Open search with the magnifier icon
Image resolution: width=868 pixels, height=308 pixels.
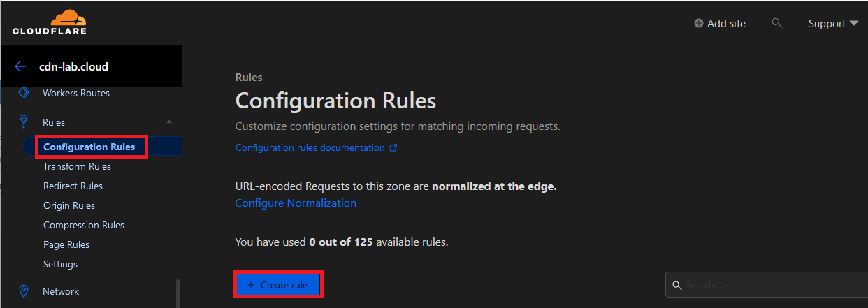point(776,23)
